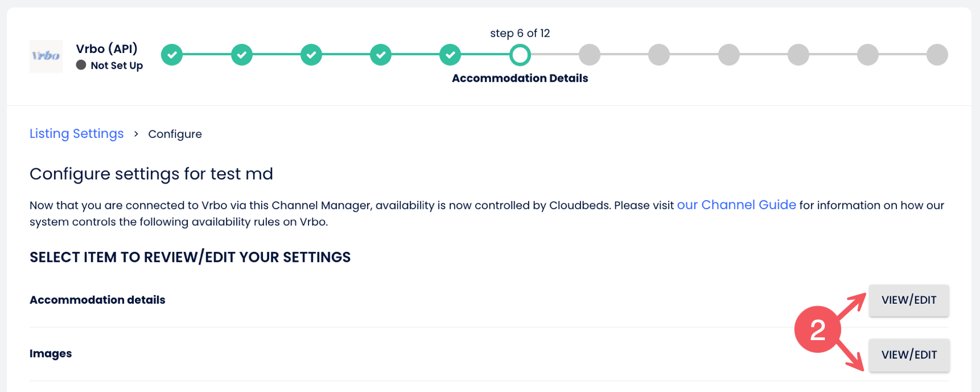Click VIEW/EDIT for Accommodation details
Viewport: 980px width, 392px height.
909,300
